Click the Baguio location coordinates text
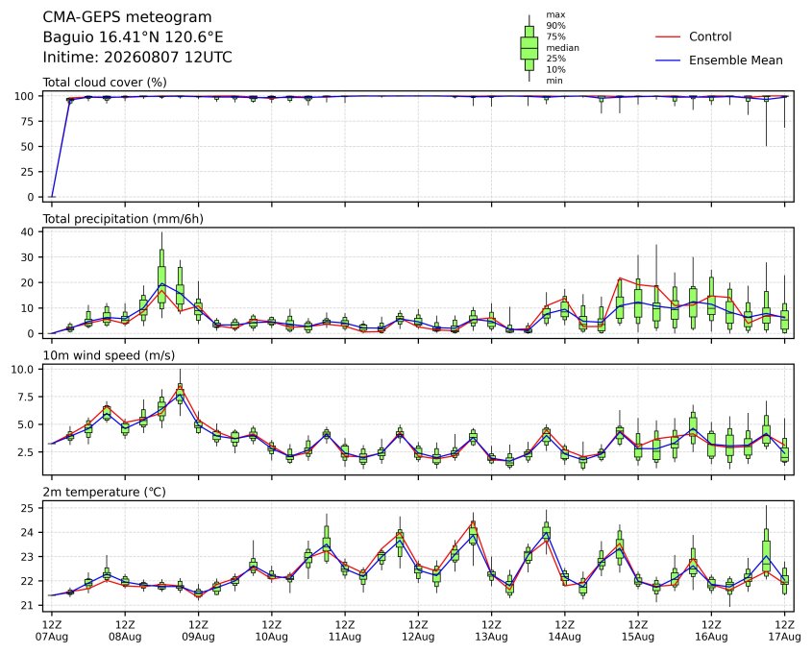This screenshot has width=812, height=653. (133, 37)
